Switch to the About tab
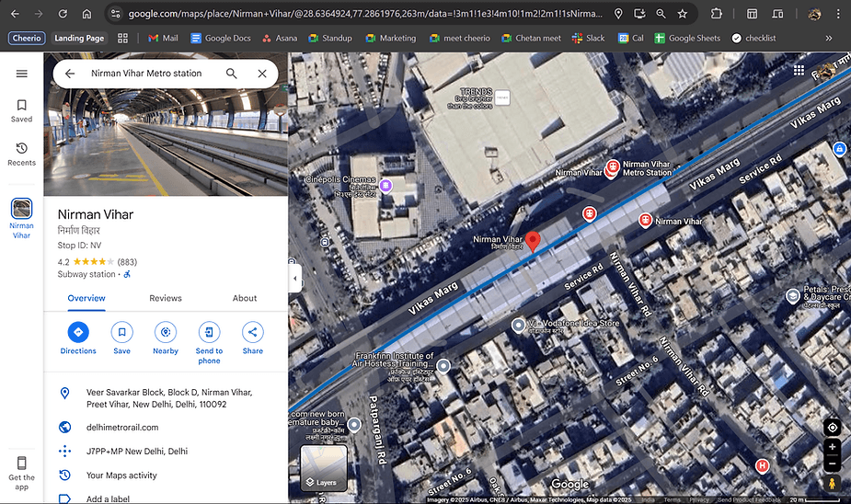This screenshot has height=504, width=851. point(245,298)
